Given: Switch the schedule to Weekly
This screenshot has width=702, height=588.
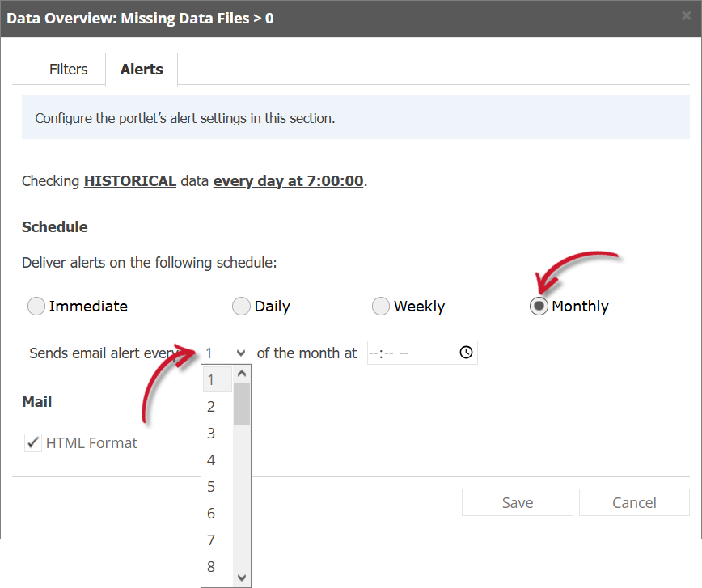Looking at the screenshot, I should [380, 306].
